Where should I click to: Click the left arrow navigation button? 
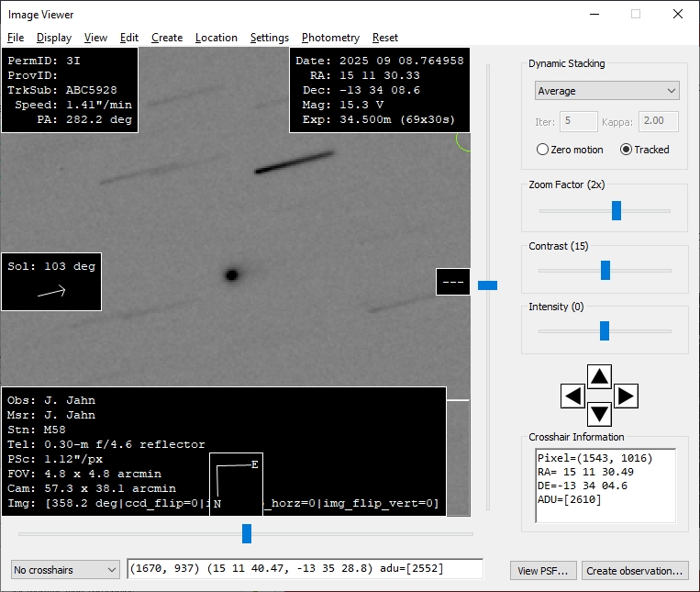tap(572, 397)
